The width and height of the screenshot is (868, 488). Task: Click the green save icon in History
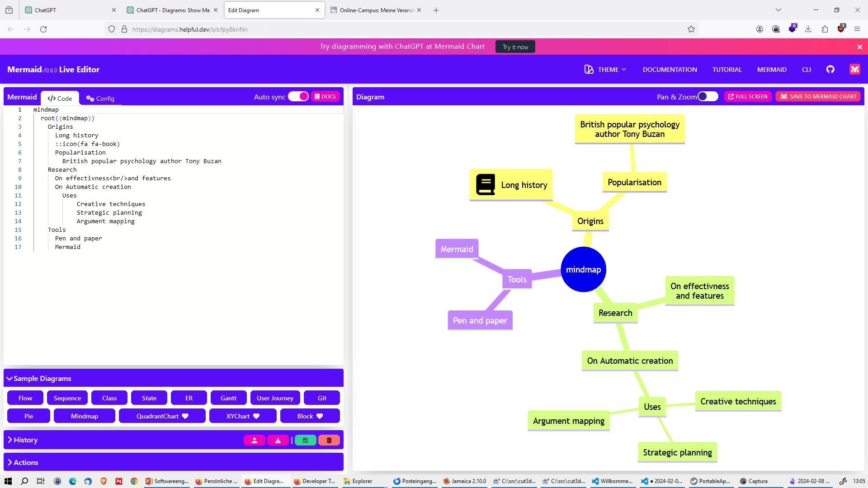click(306, 441)
